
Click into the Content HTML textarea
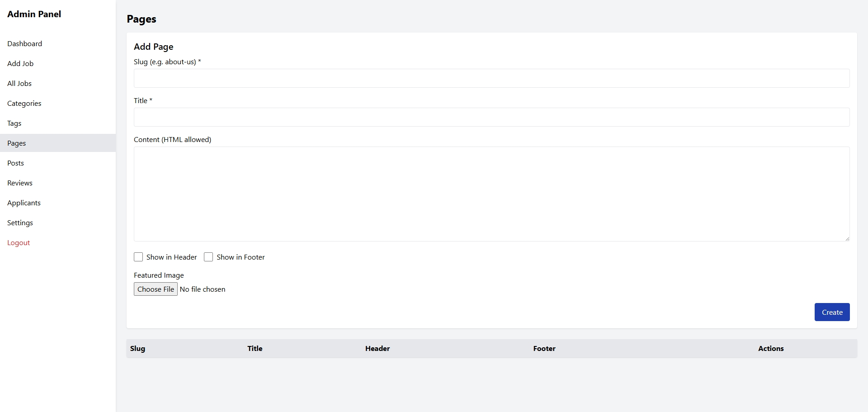491,194
